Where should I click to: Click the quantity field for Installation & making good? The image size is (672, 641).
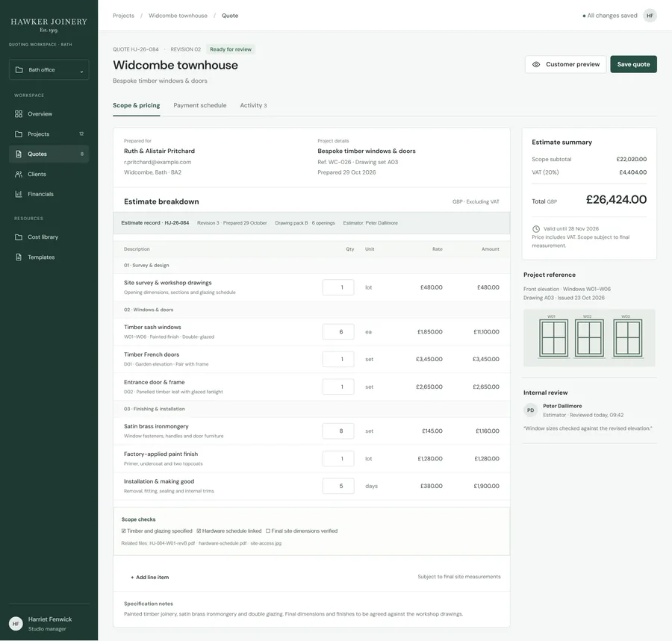(338, 486)
